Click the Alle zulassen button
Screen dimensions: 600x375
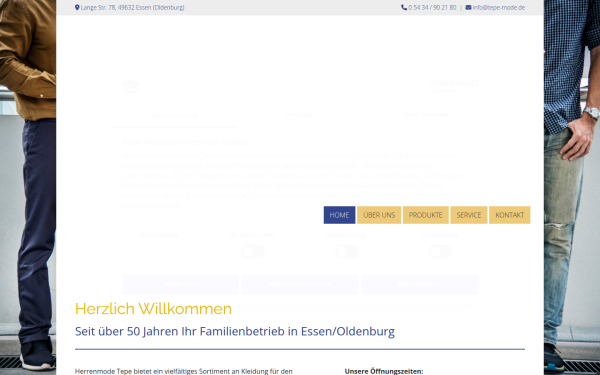[x=420, y=284]
